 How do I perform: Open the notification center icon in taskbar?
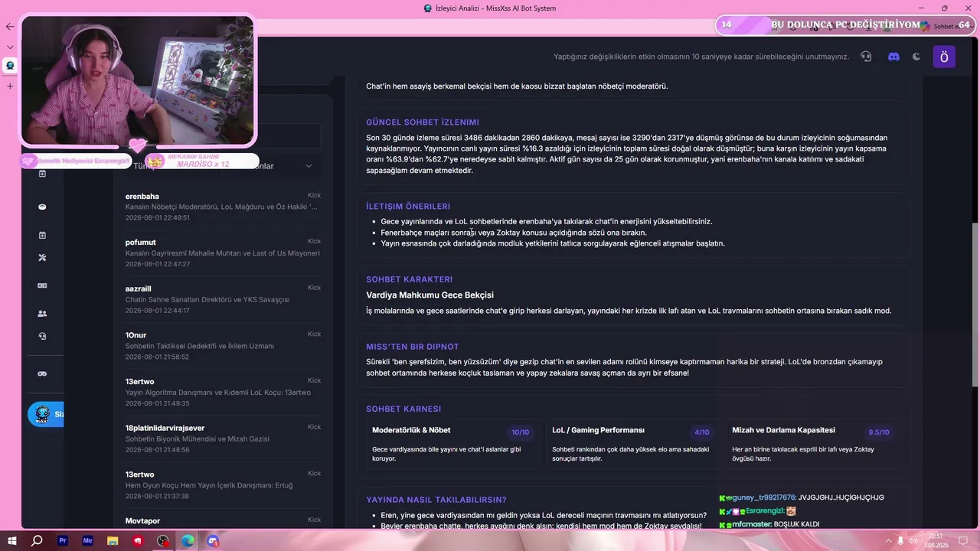[x=964, y=541]
